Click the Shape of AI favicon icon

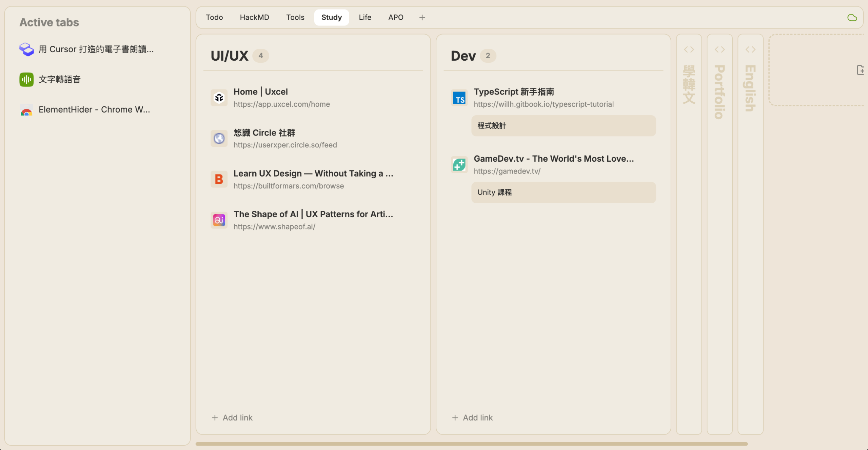219,220
